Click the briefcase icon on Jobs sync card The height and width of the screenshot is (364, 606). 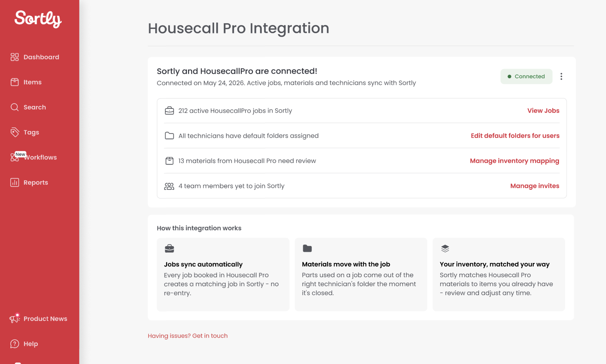tap(169, 249)
